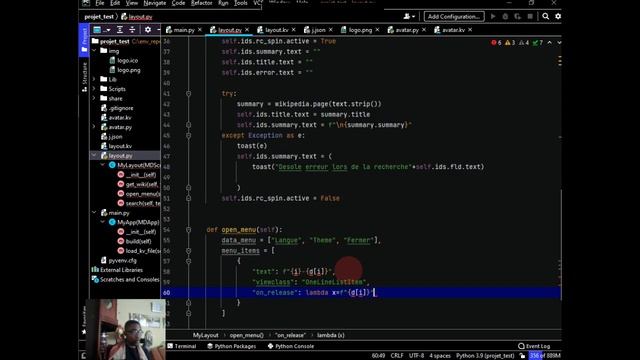Click the Debug bug icon
This screenshot has height=360, width=640.
pyautogui.click(x=505, y=16)
